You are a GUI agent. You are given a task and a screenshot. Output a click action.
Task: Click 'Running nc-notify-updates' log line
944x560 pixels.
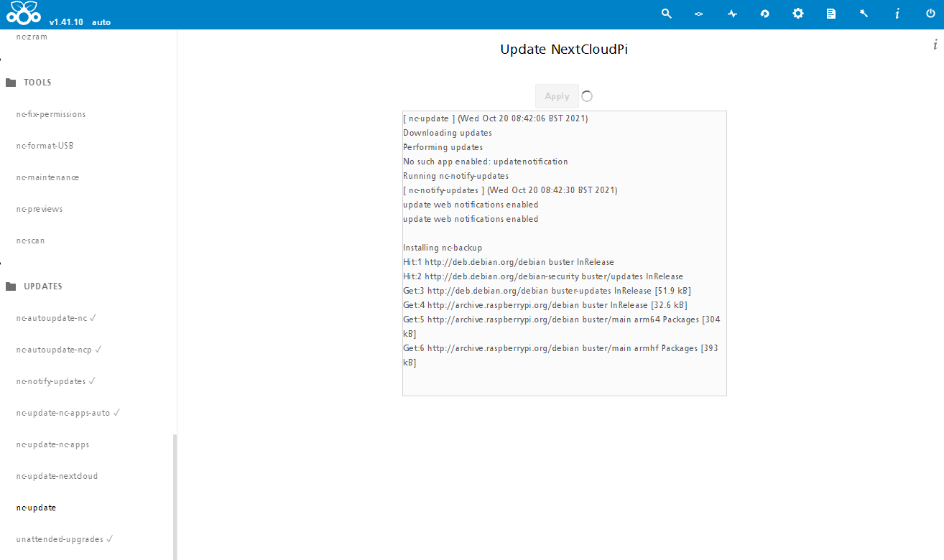tap(456, 176)
